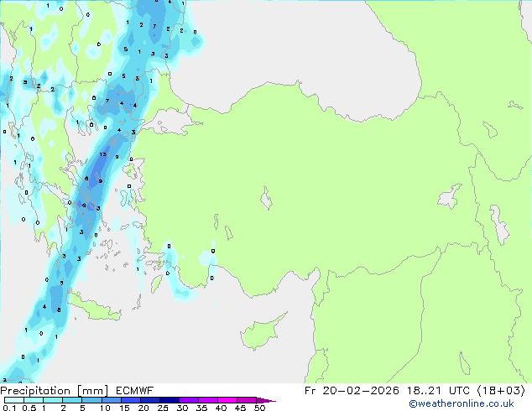Click the '35' legend scale label
The image size is (532, 411).
[201, 408]
